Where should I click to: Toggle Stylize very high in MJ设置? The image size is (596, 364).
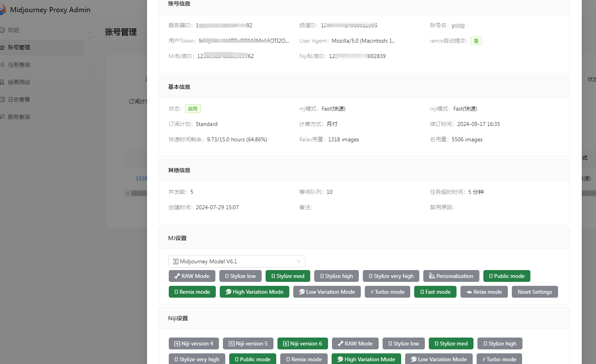coord(391,276)
